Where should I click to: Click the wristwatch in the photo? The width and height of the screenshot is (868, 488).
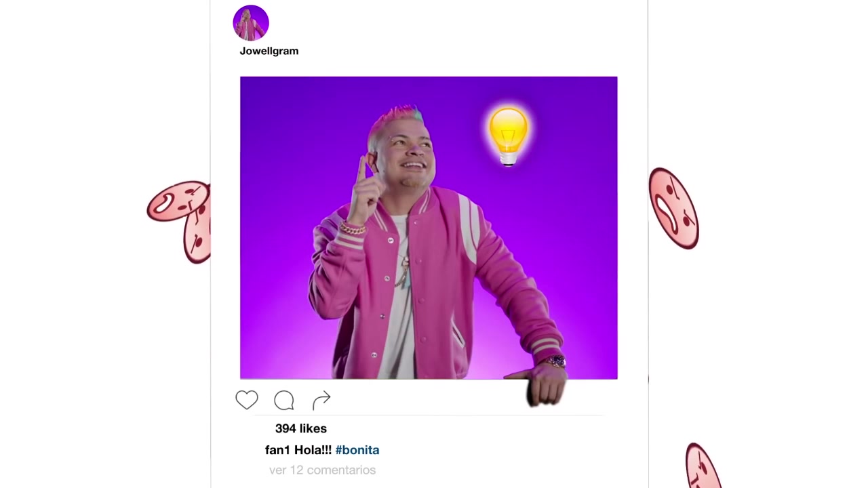(556, 361)
